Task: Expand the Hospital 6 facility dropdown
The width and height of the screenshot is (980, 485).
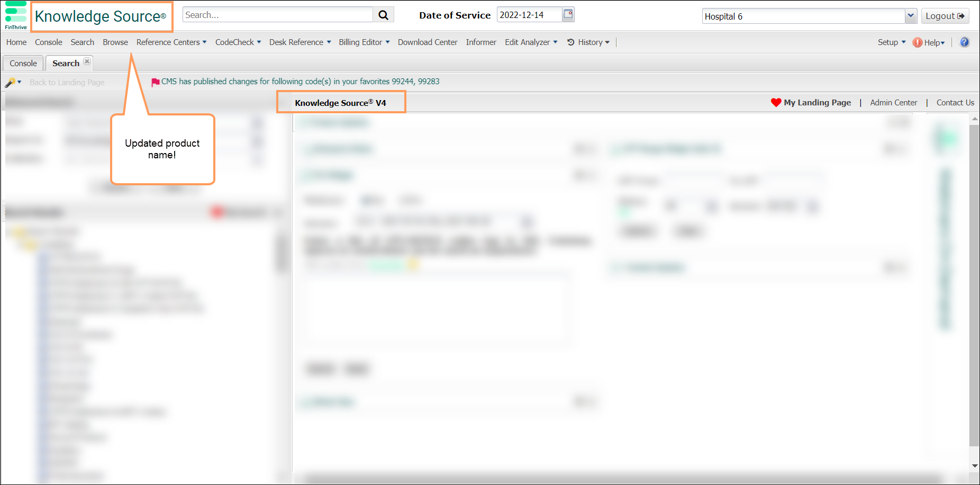Action: click(910, 16)
